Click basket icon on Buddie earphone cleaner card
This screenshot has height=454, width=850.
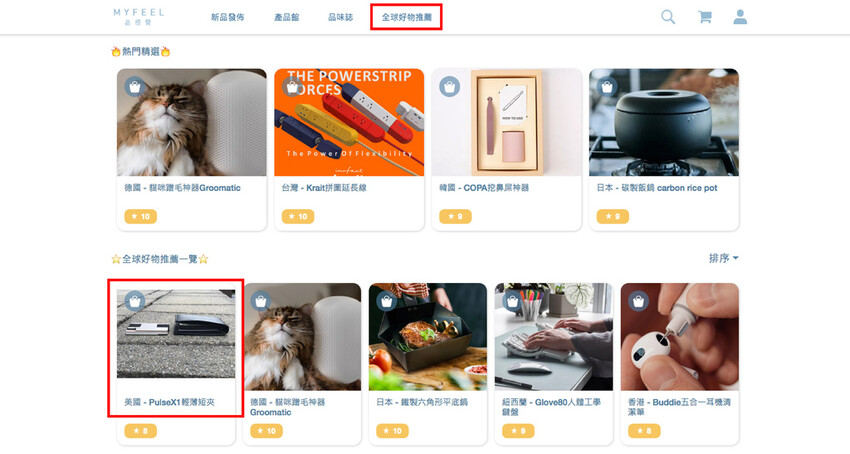(638, 300)
